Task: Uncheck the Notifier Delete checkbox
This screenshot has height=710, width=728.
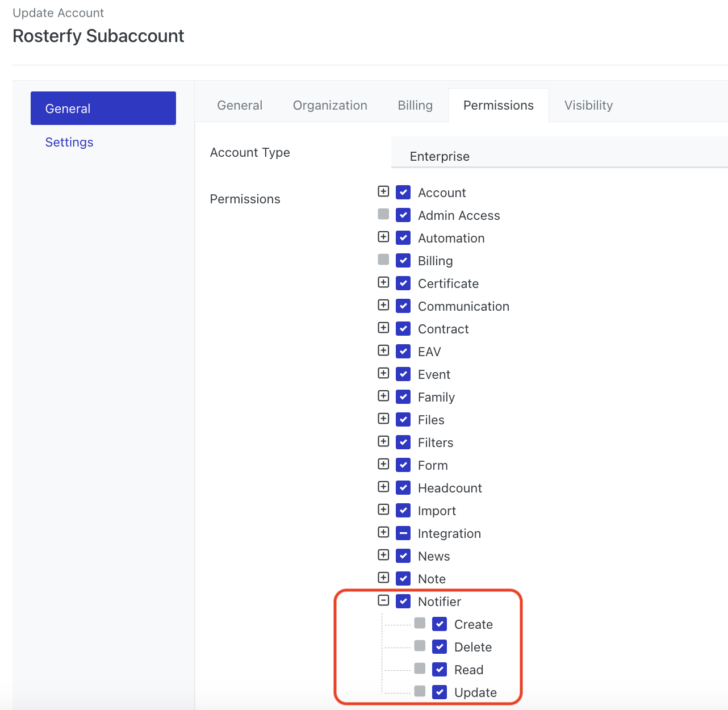Action: pos(440,646)
